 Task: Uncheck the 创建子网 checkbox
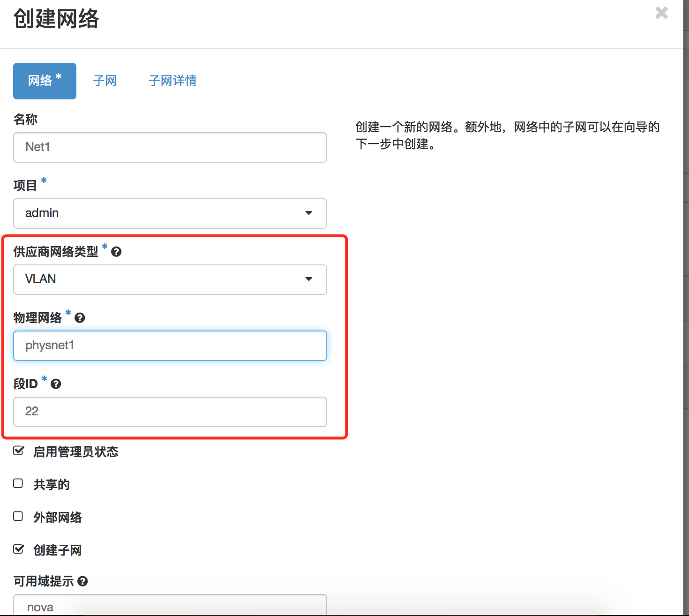pos(18,549)
